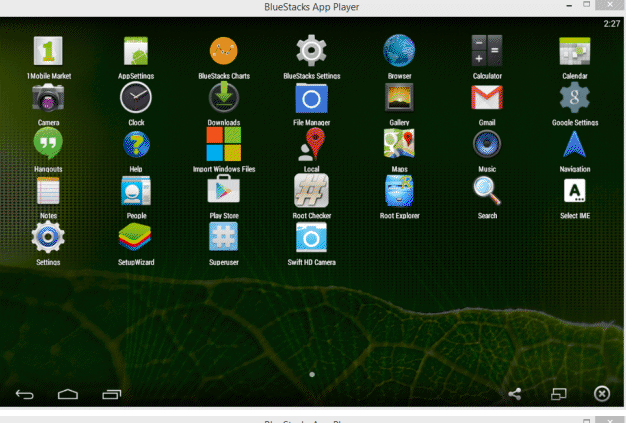Show recent apps

pyautogui.click(x=112, y=394)
